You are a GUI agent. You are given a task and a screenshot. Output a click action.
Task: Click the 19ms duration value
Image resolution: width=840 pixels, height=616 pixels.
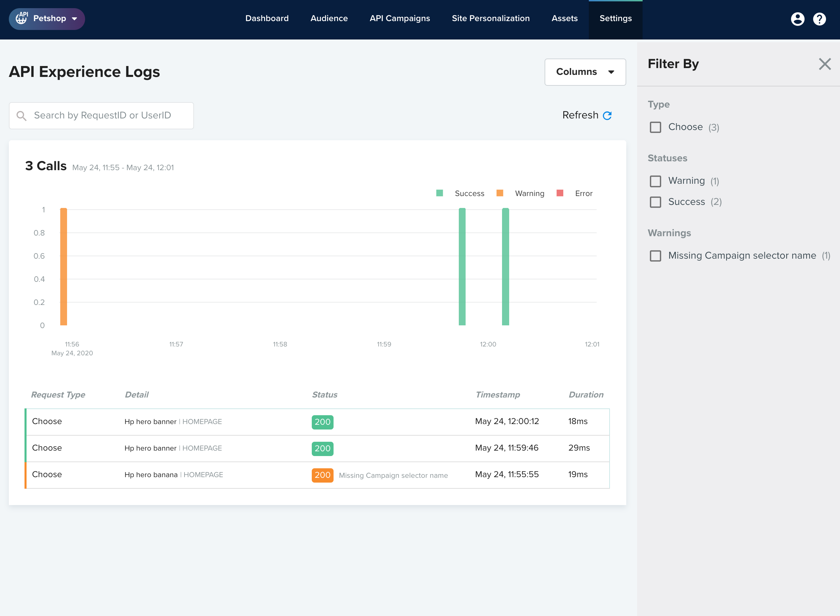tap(578, 474)
